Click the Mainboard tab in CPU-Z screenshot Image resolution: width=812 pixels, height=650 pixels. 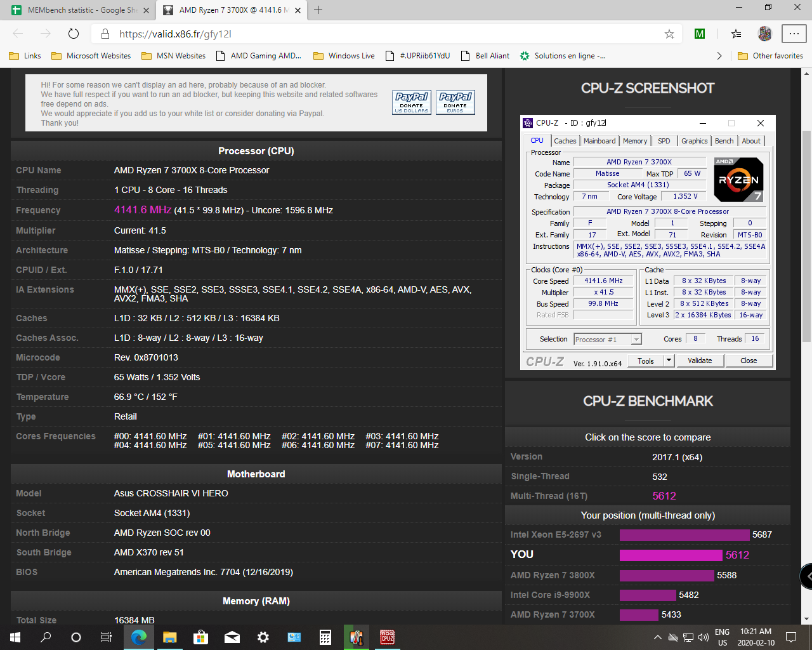[x=599, y=141]
